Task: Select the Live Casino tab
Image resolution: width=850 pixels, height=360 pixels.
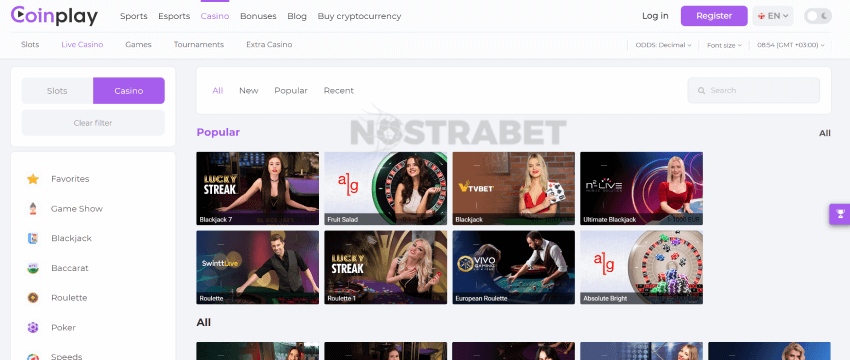Action: (x=82, y=44)
